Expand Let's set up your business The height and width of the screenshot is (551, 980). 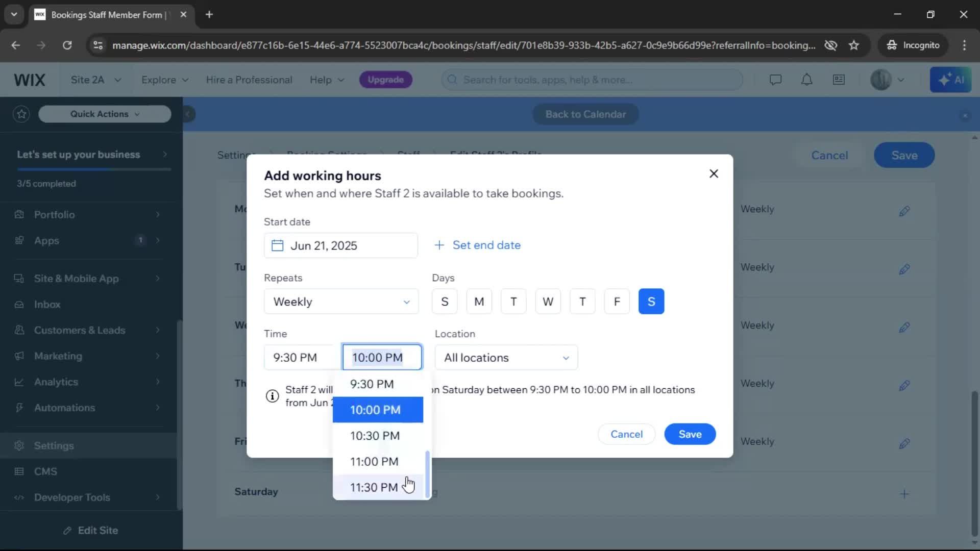click(92, 155)
